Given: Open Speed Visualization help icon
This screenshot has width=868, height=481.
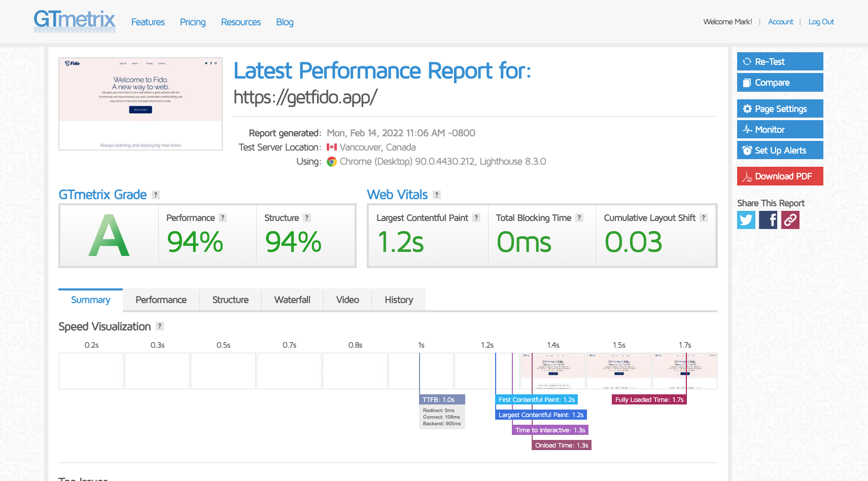Looking at the screenshot, I should [160, 326].
